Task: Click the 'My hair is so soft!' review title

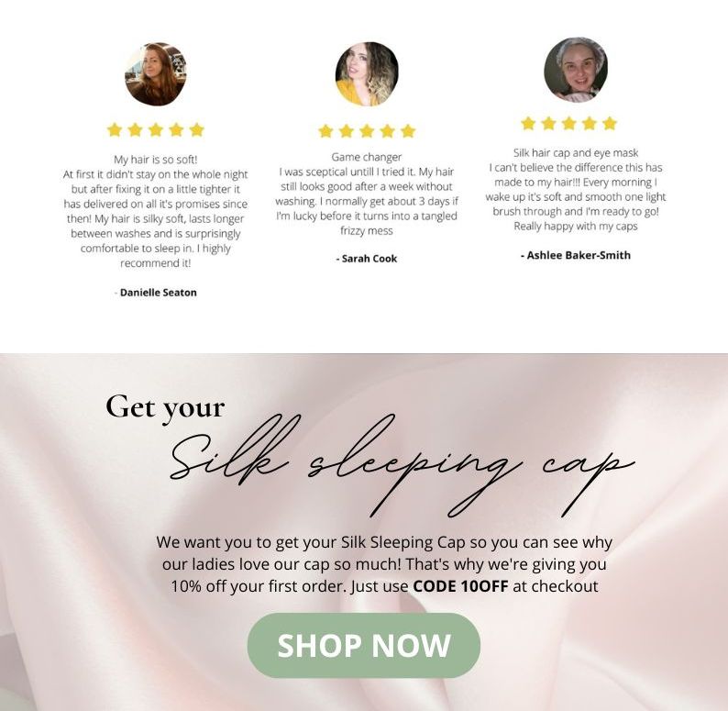Action: [156, 160]
